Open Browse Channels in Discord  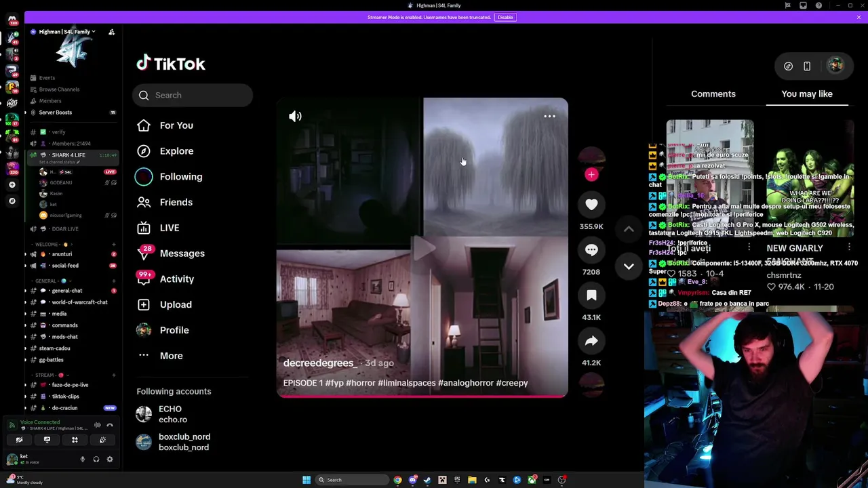coord(58,89)
